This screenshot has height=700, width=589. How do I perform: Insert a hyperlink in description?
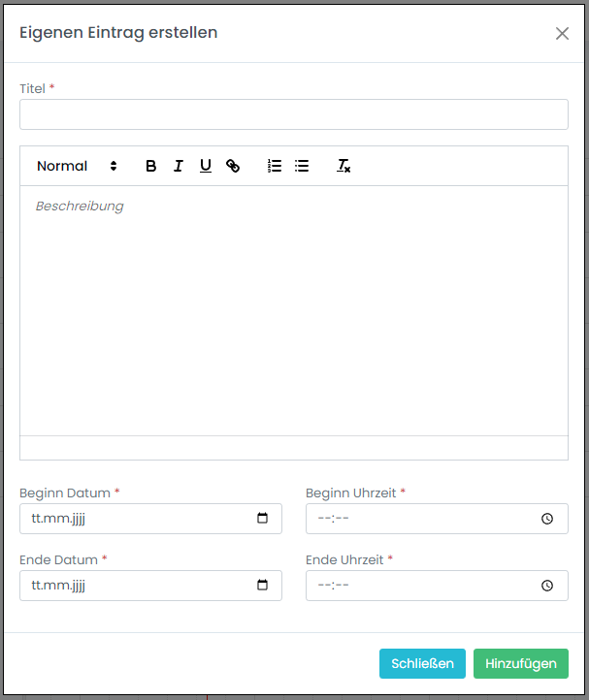(x=233, y=166)
